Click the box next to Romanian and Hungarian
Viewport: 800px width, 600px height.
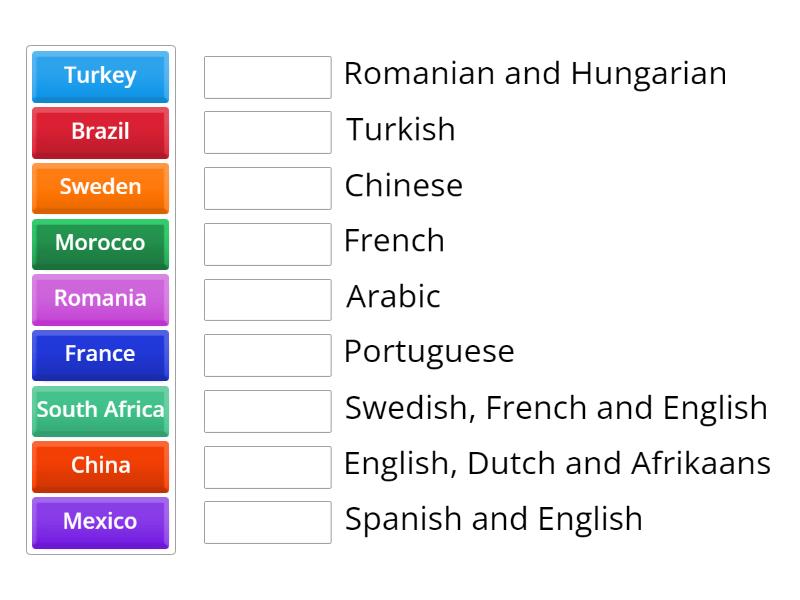click(x=267, y=77)
